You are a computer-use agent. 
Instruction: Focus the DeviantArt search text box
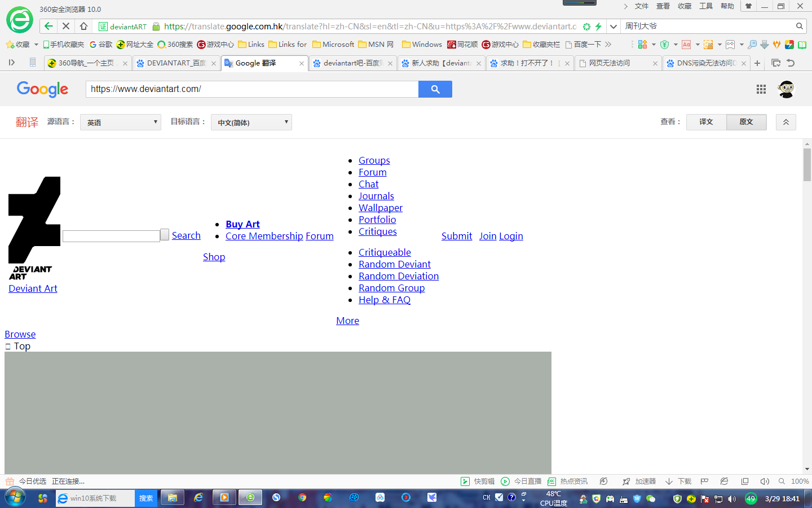point(111,236)
